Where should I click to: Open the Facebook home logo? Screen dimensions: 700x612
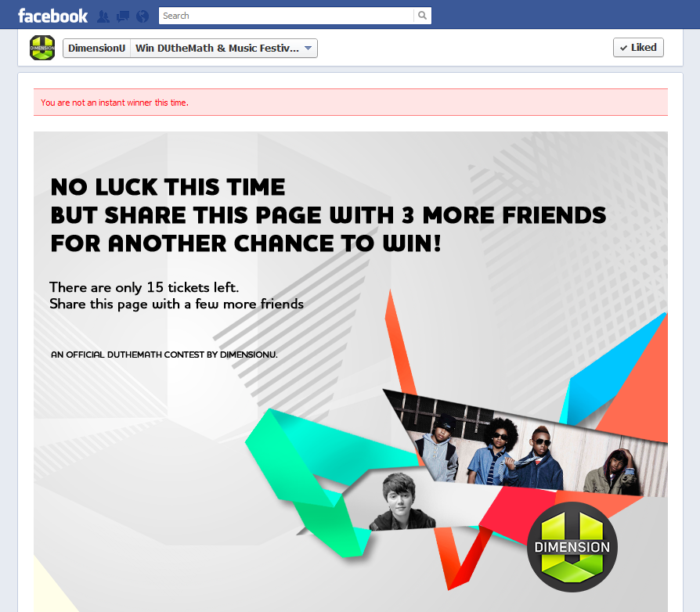pyautogui.click(x=52, y=16)
